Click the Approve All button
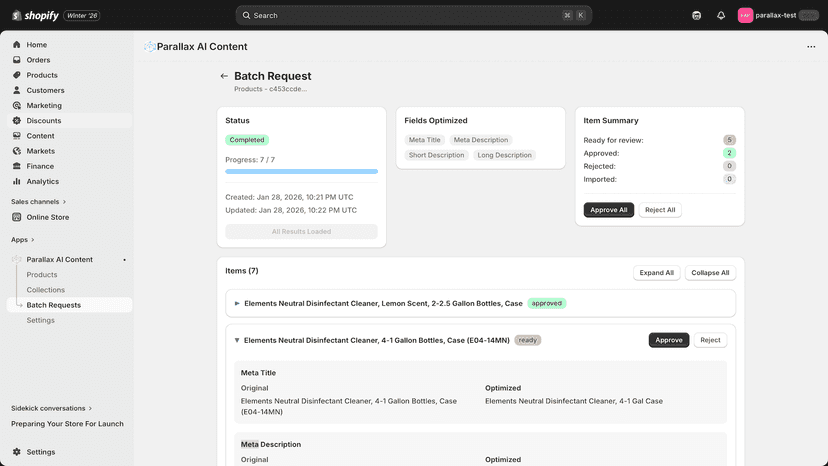The height and width of the screenshot is (466, 828). pos(608,210)
